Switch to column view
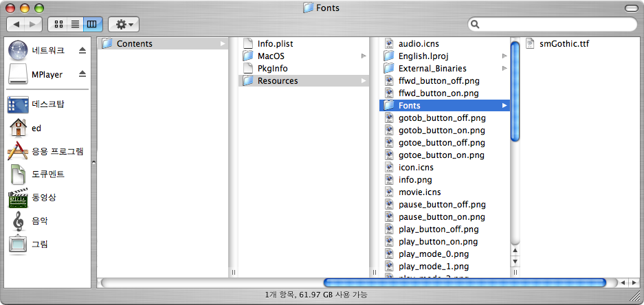The height and width of the screenshot is (305, 644). (92, 25)
